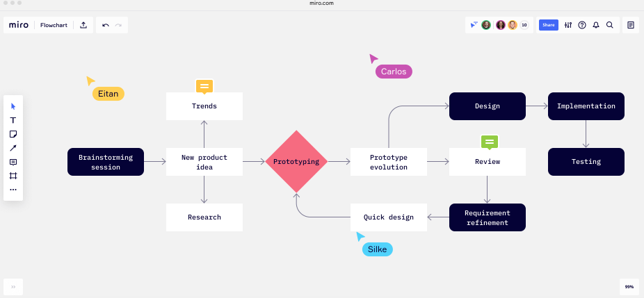Undo the last action
Image resolution: width=644 pixels, height=298 pixels.
106,25
